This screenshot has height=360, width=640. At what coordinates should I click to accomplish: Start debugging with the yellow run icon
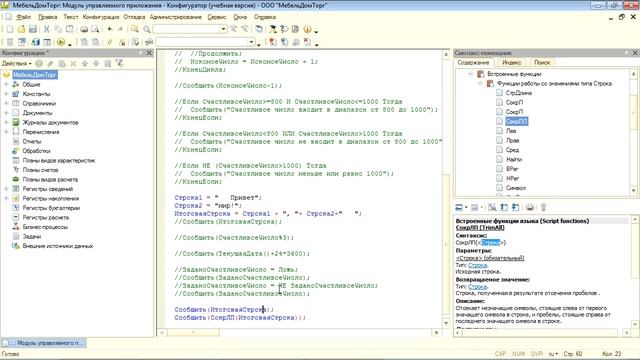pos(61,42)
